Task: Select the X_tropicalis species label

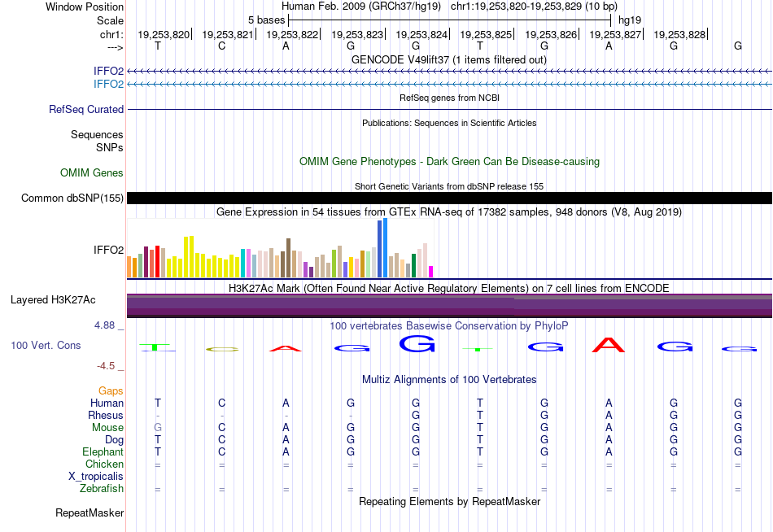Action: click(x=96, y=477)
